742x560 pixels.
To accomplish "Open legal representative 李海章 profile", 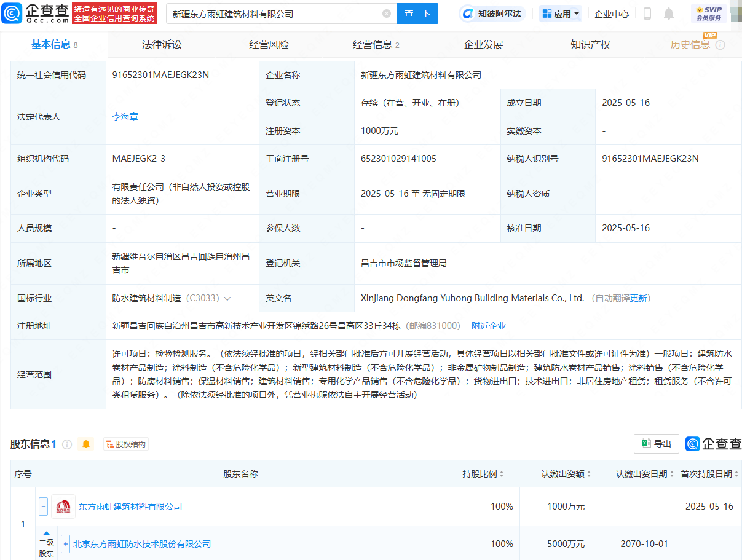I will [125, 116].
